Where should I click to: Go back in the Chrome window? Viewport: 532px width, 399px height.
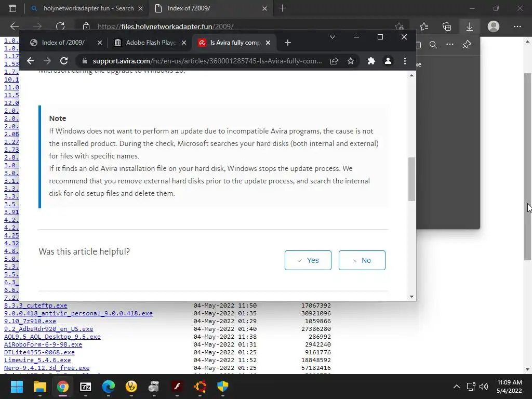pyautogui.click(x=31, y=61)
